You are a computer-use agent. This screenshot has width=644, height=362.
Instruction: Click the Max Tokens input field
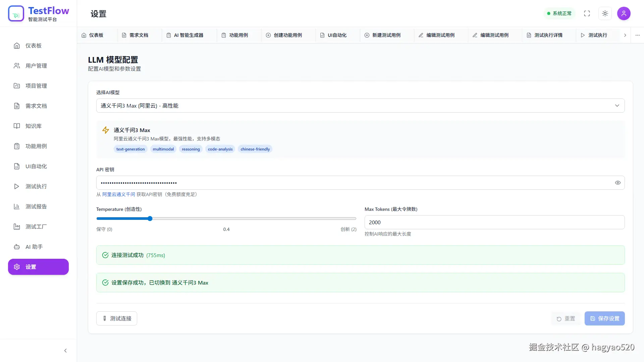[494, 222]
